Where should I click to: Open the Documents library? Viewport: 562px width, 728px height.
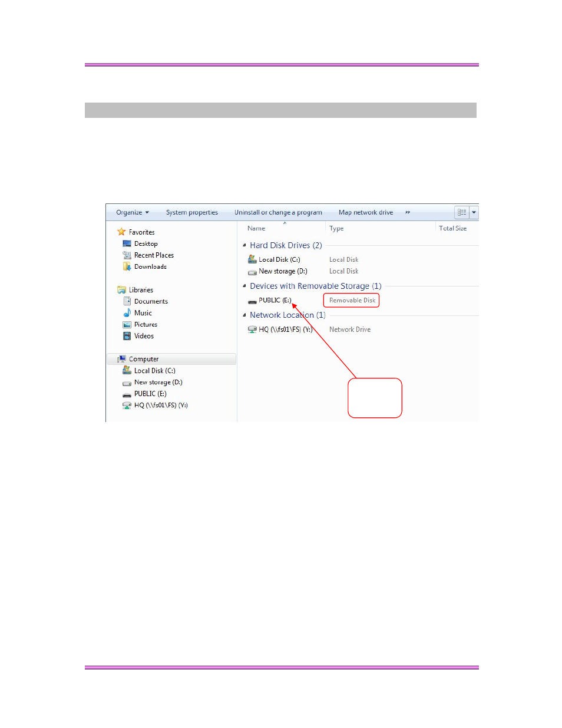coord(151,302)
